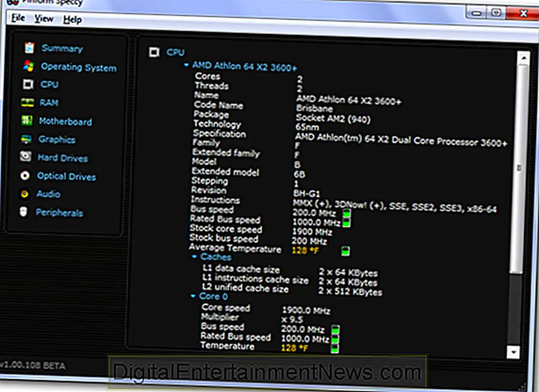Click the Peripherals mouse icon in sidebar
The image size is (539, 392).
click(x=23, y=212)
